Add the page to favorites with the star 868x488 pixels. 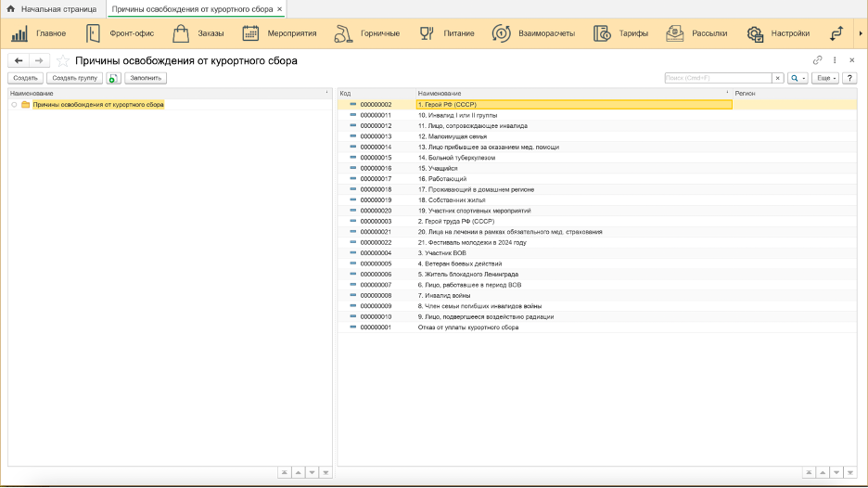click(x=63, y=60)
